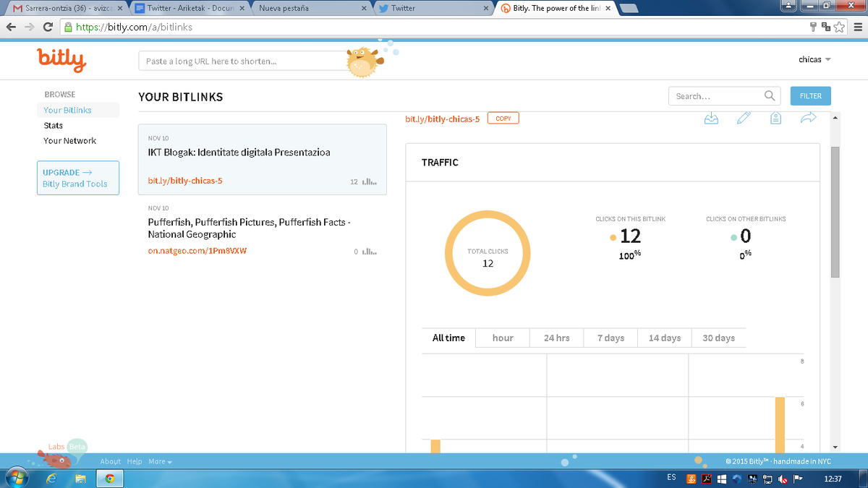Click the bit.ly/bitly-chicas-5 link in the list
This screenshot has width=868, height=488.
point(185,181)
